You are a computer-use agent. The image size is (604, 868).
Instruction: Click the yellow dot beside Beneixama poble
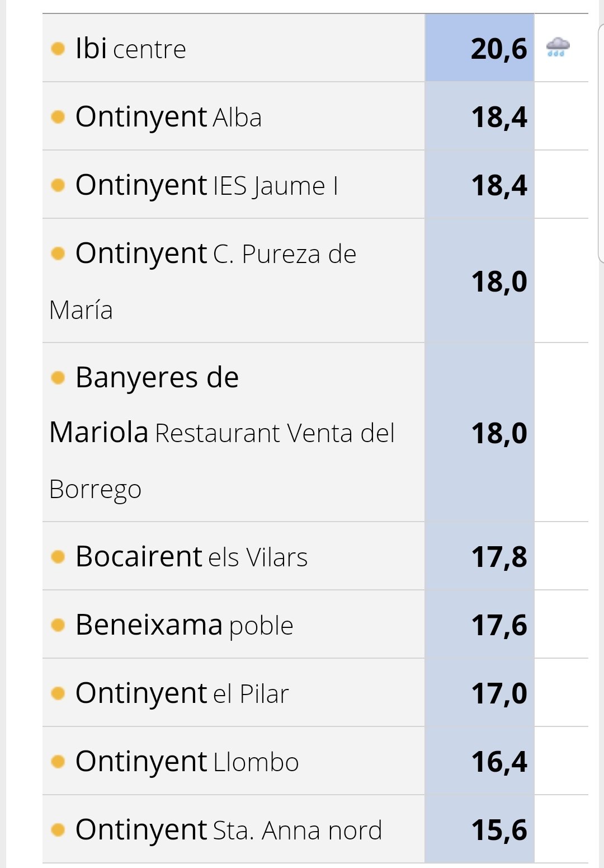[58, 625]
